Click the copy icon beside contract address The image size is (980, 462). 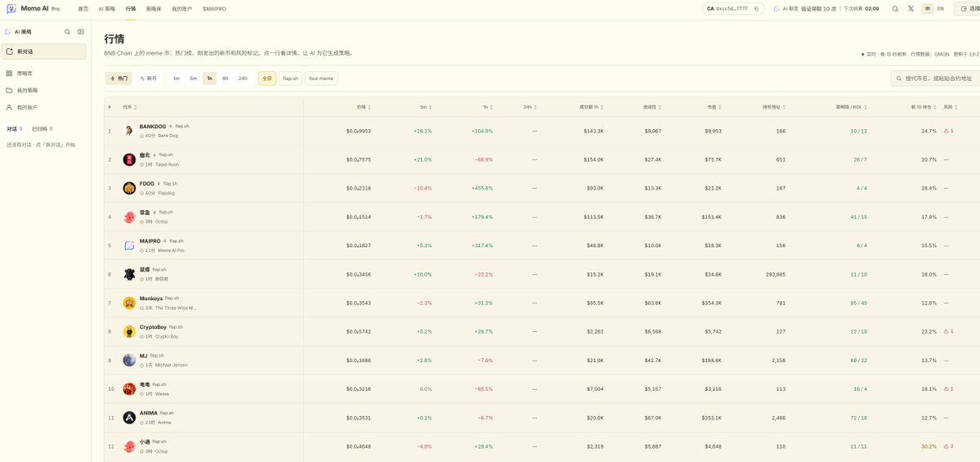click(x=756, y=9)
